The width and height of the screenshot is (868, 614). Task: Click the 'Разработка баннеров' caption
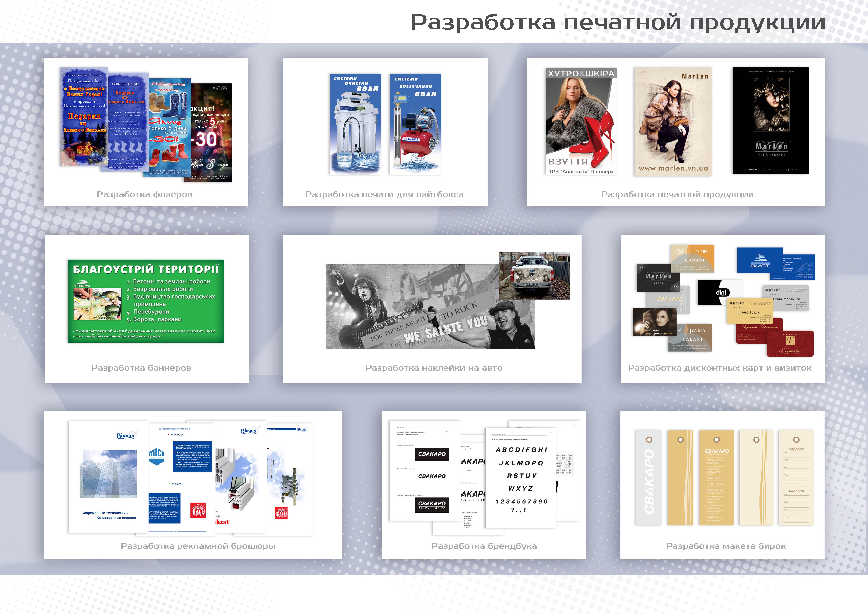tap(141, 368)
